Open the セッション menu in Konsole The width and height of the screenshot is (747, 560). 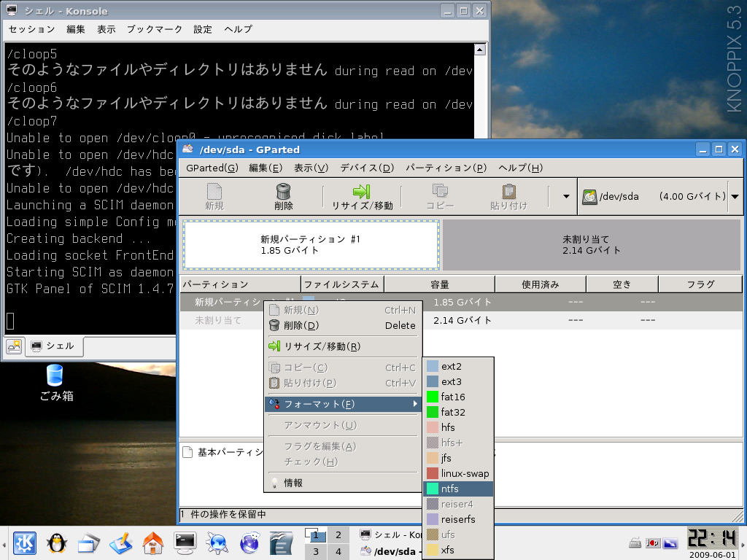coord(32,29)
